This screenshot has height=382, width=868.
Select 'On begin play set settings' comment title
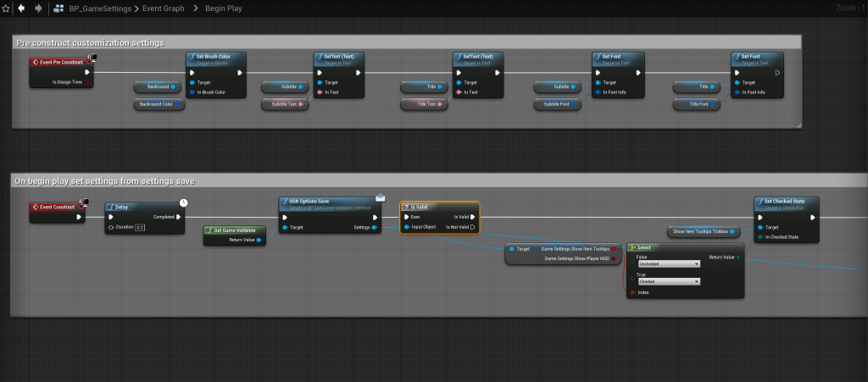pos(104,180)
